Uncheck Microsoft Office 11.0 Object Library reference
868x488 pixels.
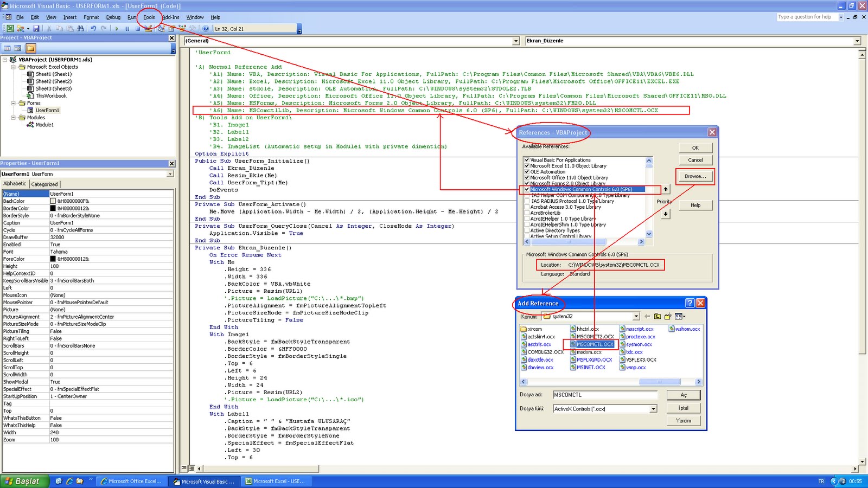click(x=527, y=178)
